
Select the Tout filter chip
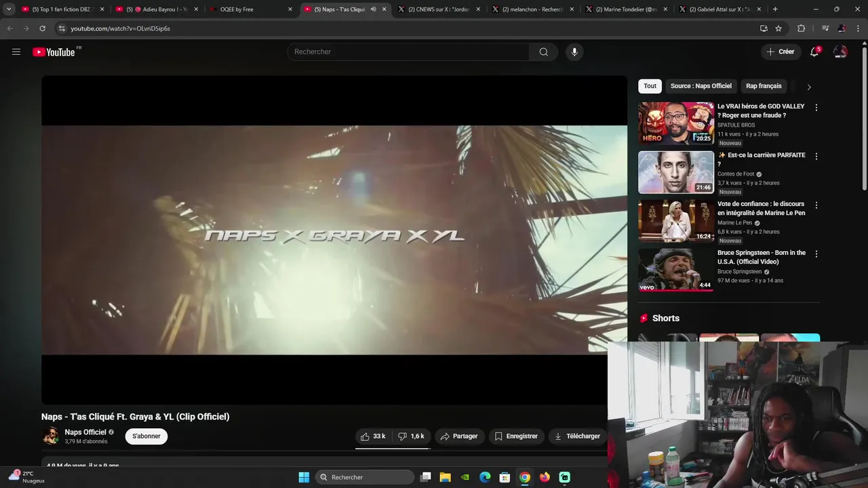point(650,86)
